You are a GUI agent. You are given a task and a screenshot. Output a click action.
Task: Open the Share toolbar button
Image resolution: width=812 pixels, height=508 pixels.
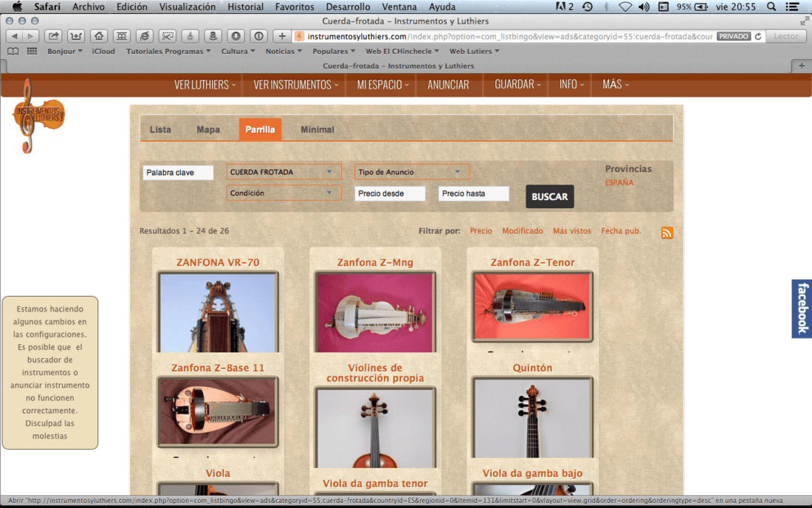(x=53, y=36)
